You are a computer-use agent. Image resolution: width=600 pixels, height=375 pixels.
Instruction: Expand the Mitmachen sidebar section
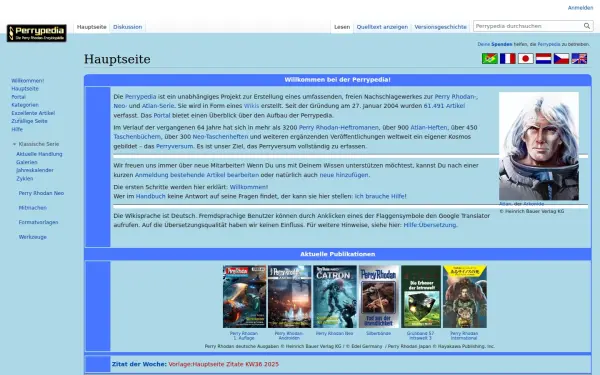[33, 208]
